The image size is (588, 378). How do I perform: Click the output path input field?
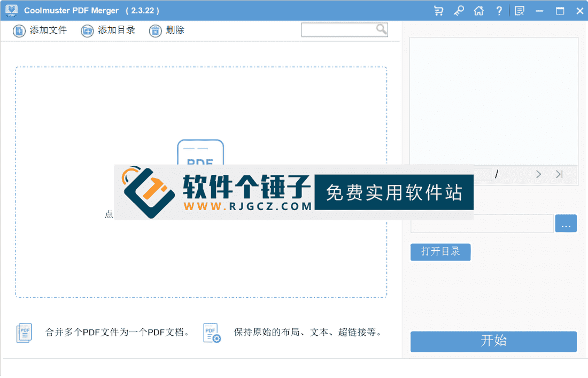tap(481, 223)
